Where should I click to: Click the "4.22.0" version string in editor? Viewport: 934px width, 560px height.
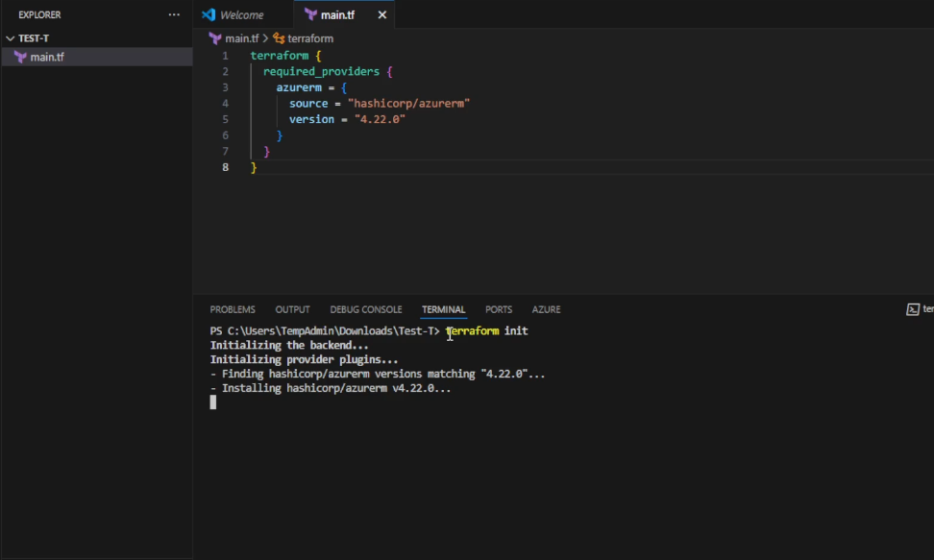coord(380,120)
